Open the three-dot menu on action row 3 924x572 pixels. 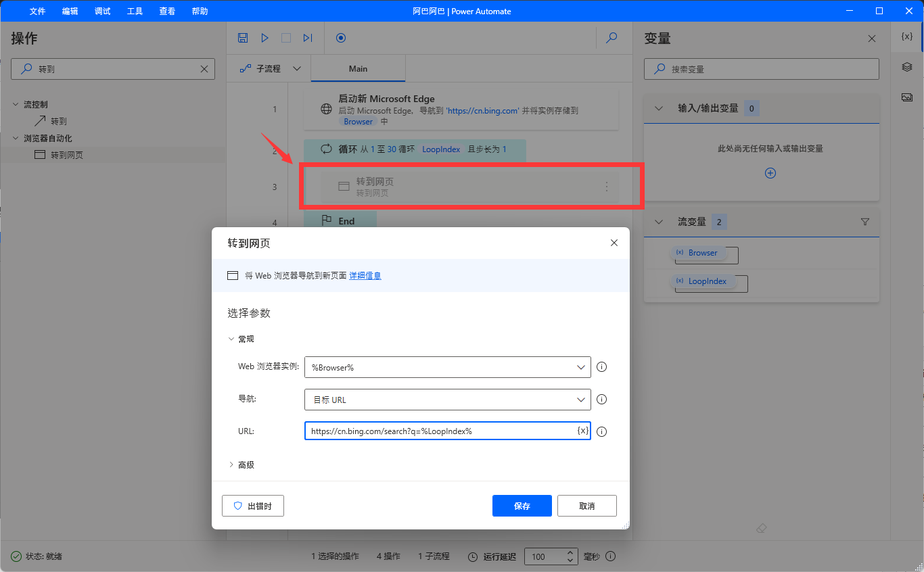pos(607,187)
